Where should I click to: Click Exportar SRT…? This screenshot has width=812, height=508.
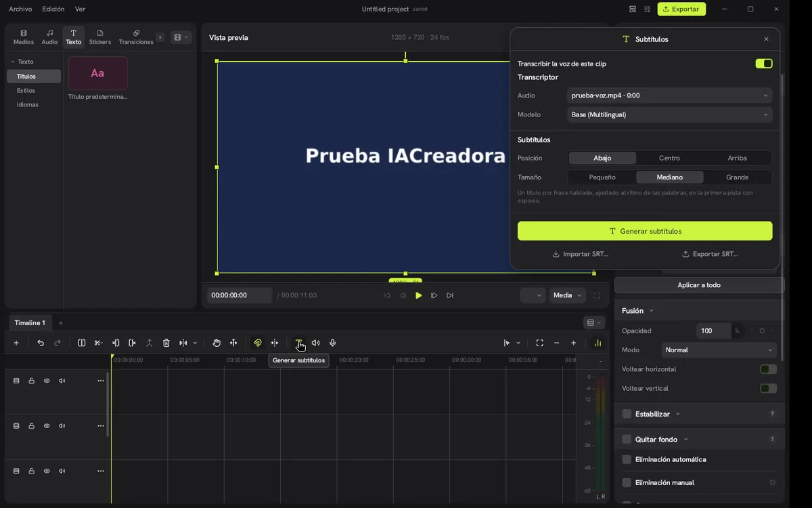[710, 254]
